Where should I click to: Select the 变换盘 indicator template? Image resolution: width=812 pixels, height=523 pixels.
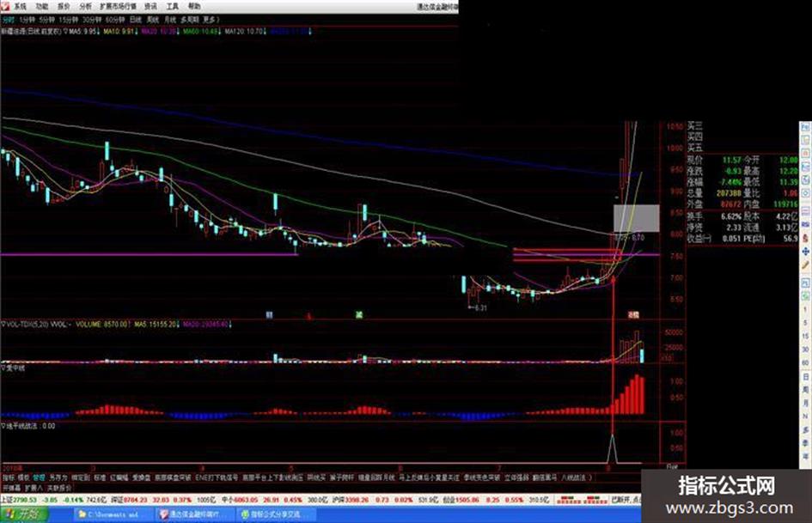point(141,477)
